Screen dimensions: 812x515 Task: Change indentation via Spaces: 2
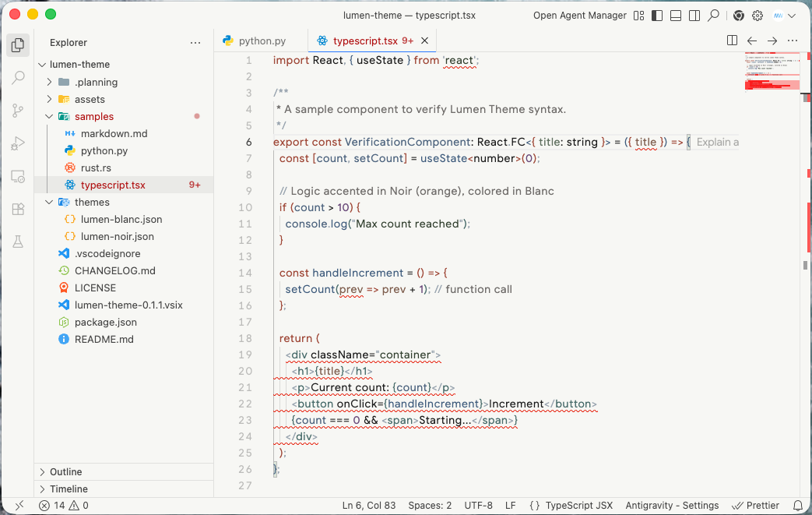(430, 506)
